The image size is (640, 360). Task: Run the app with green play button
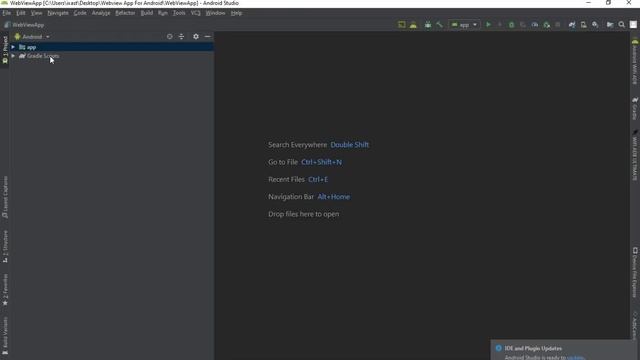[x=488, y=25]
